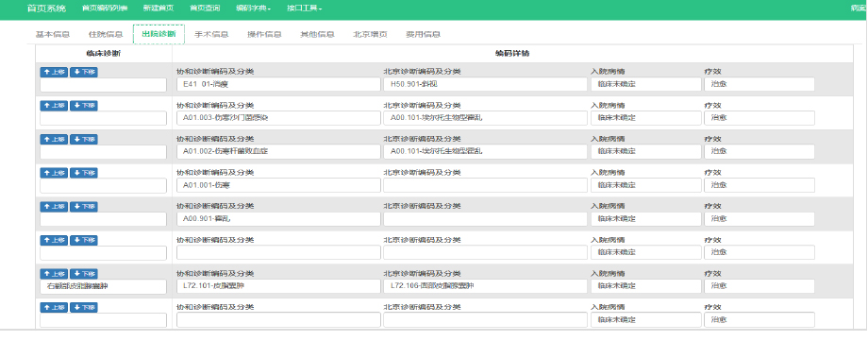Screen dimensions: 868x358
Task: Move down the A01.001-伤寒 row
Action: pyautogui.click(x=84, y=173)
